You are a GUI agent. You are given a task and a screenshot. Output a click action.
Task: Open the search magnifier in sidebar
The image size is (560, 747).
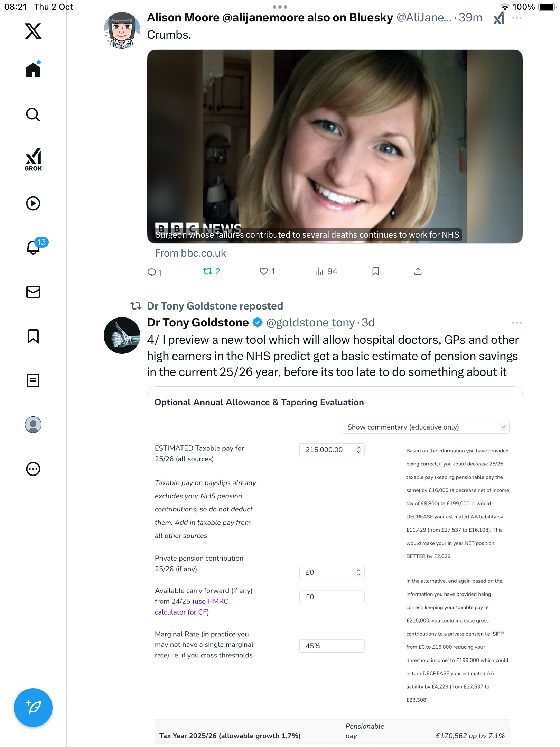click(x=33, y=114)
